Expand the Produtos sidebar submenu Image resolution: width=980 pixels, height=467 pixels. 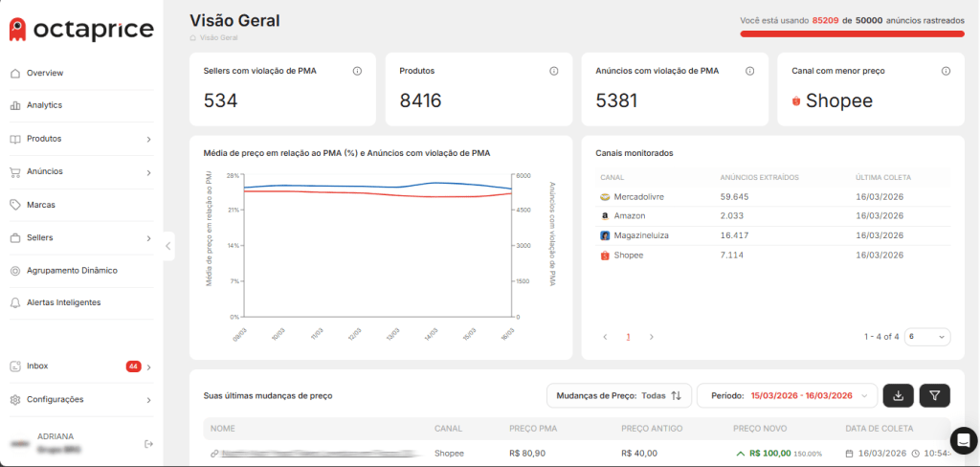click(x=148, y=139)
